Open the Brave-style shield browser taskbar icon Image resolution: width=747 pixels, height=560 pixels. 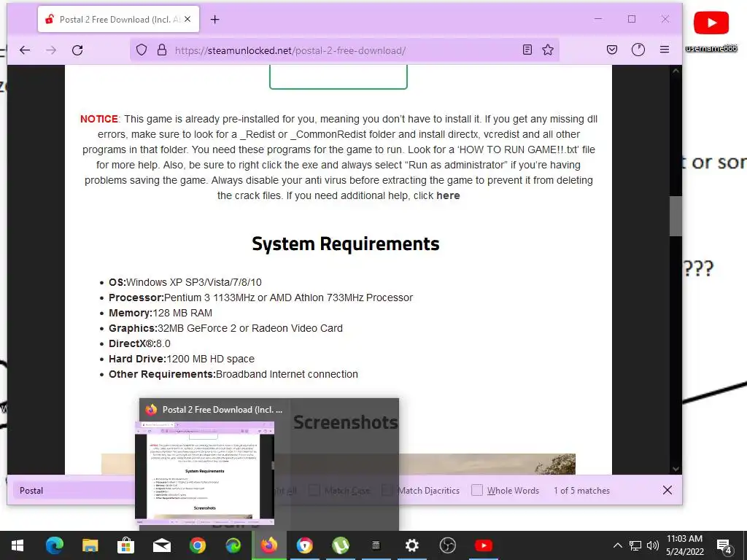pos(305,545)
